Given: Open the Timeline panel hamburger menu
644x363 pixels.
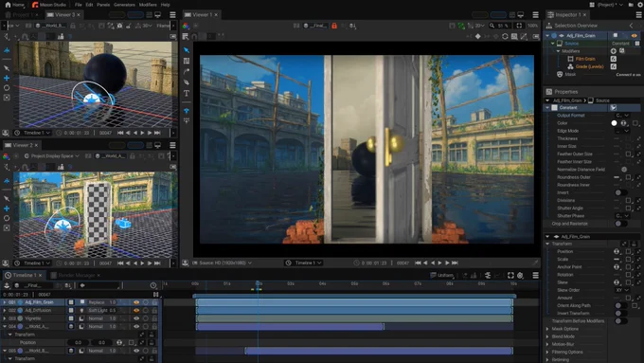Looking at the screenshot, I should point(536,276).
